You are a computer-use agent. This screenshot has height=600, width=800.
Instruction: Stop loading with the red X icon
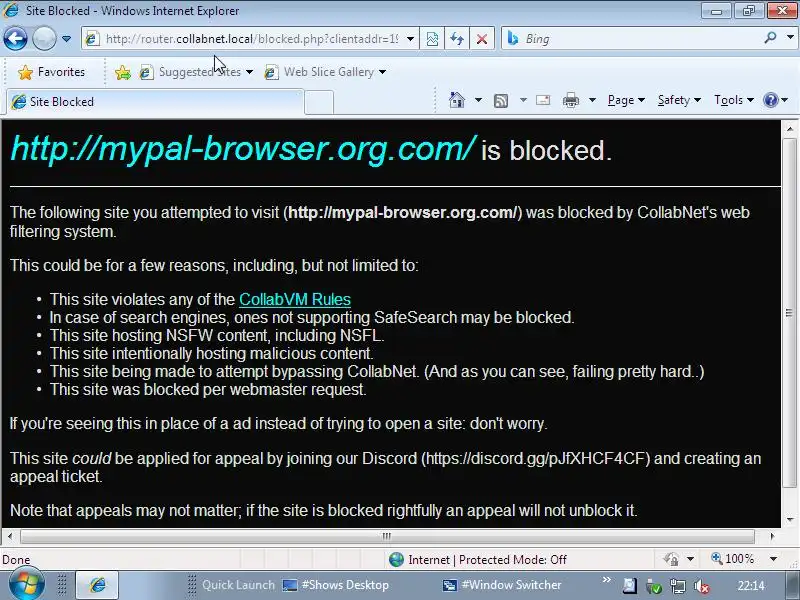(x=482, y=39)
